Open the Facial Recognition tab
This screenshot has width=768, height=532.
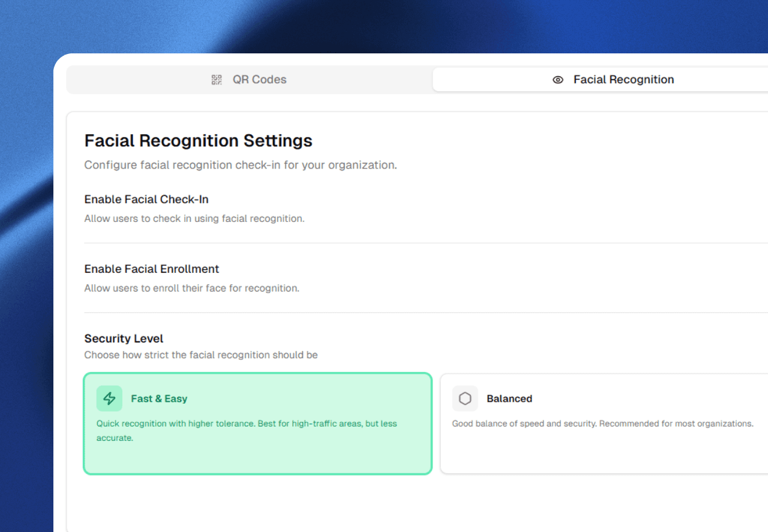(x=601, y=80)
